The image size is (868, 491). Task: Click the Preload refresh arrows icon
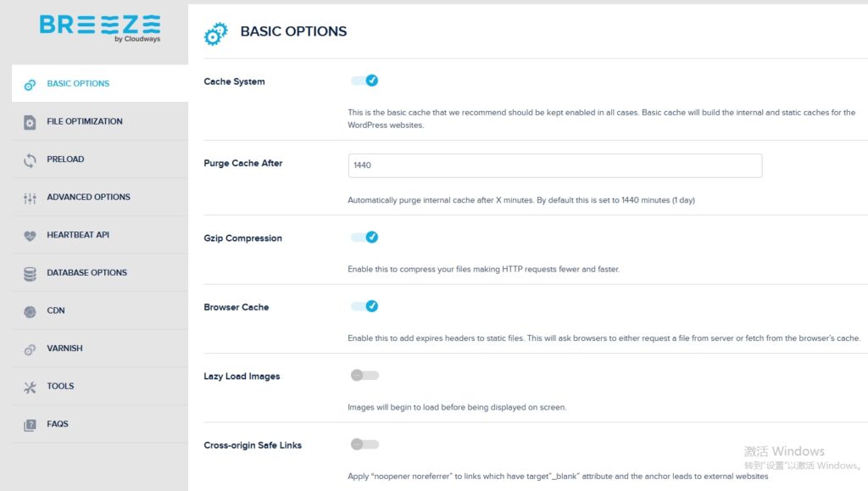30,159
